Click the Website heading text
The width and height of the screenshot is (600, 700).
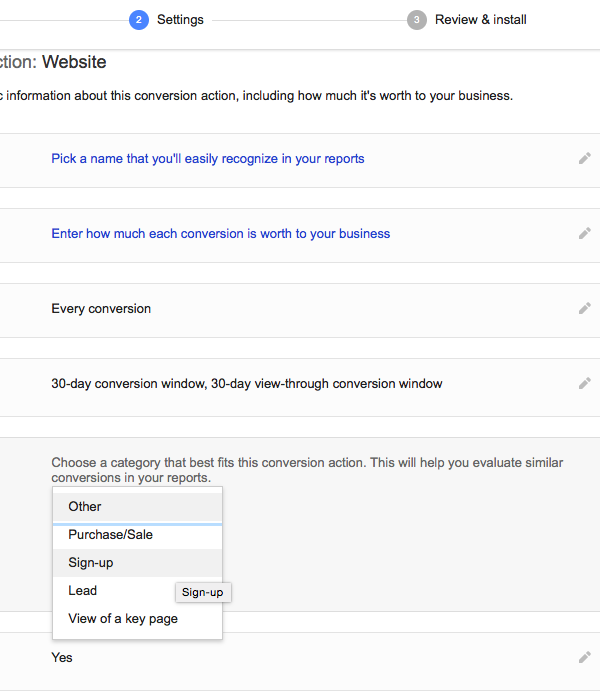(74, 62)
